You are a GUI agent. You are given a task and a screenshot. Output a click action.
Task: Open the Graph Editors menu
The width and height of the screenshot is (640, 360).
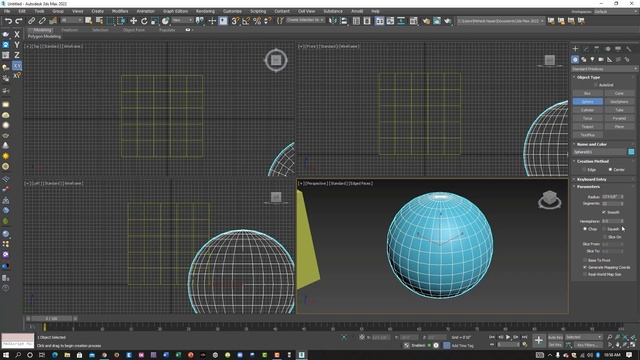[x=175, y=11]
